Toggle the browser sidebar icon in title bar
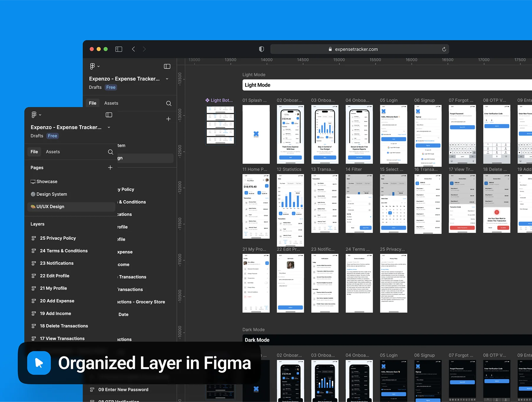The height and width of the screenshot is (402, 532). [119, 49]
